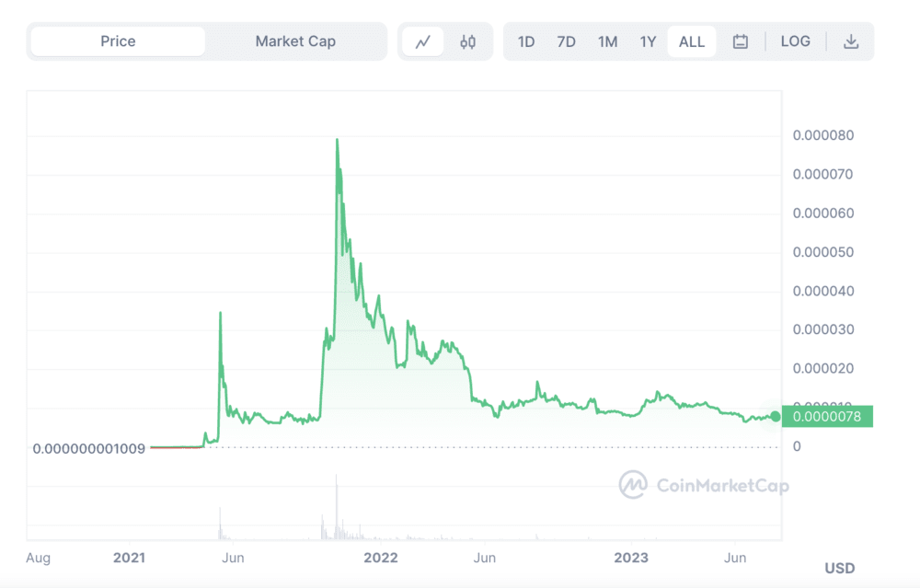Viewport: 920px width, 588px height.
Task: Select the Market Cap tab
Action: click(295, 41)
